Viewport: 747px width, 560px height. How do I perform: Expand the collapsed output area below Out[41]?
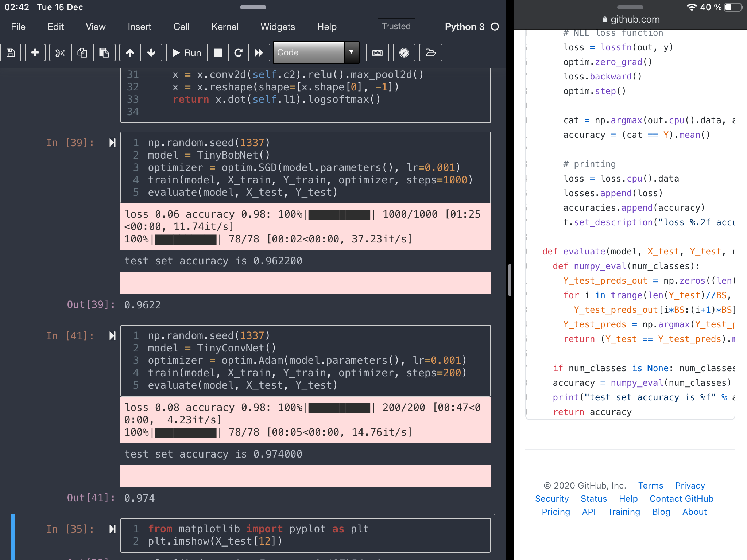306,477
